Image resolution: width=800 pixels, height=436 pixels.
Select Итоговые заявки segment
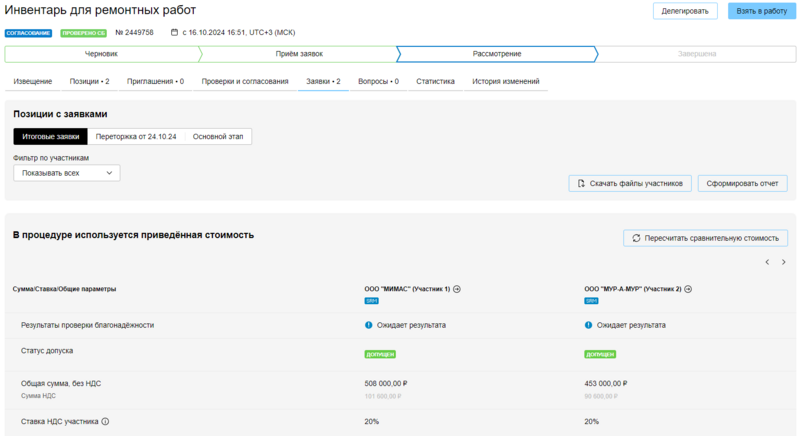[x=50, y=136]
